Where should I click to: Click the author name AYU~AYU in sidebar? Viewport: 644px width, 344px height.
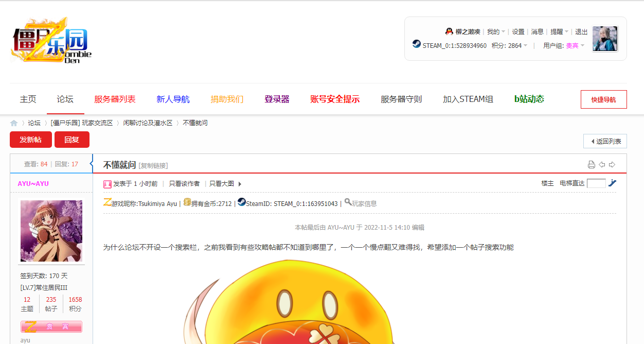point(33,184)
